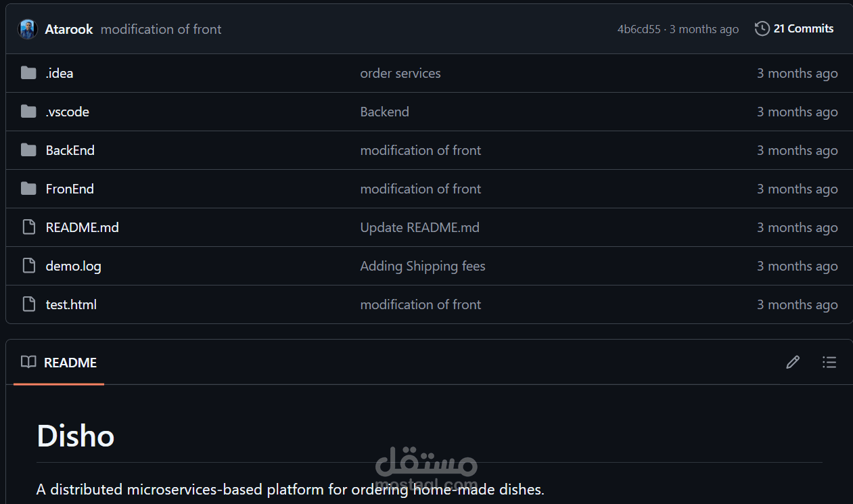Viewport: 853px width, 504px height.
Task: Click the Atarook username link
Action: pyautogui.click(x=69, y=28)
